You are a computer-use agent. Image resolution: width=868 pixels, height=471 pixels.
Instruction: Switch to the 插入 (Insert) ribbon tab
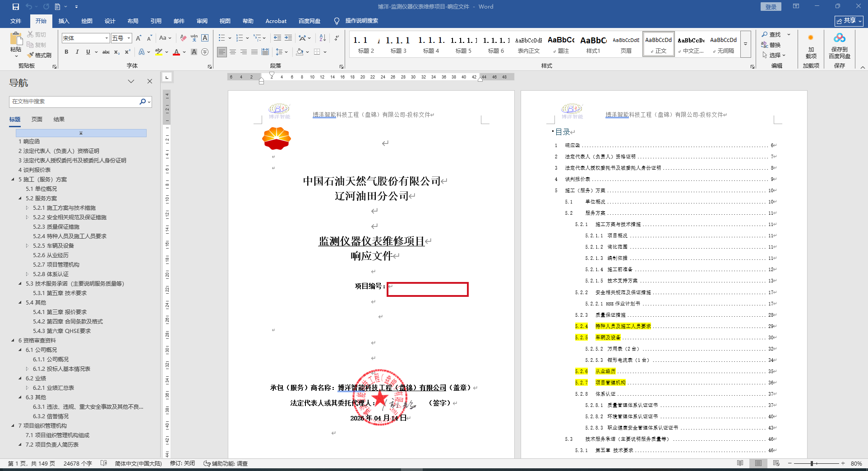coord(64,21)
